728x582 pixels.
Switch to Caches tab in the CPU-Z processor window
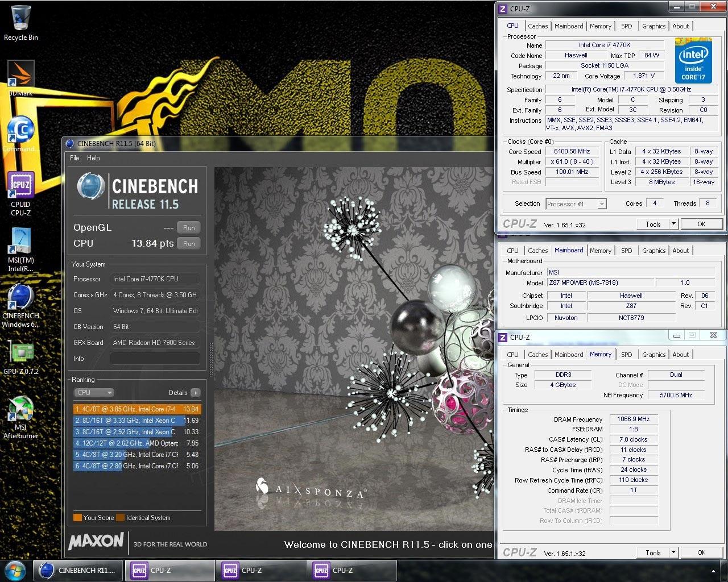[537, 26]
